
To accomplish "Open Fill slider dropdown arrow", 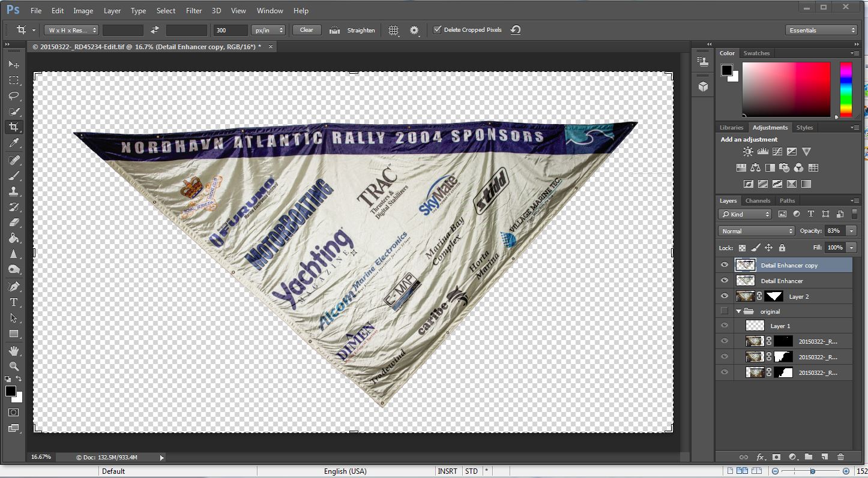I will [x=851, y=248].
